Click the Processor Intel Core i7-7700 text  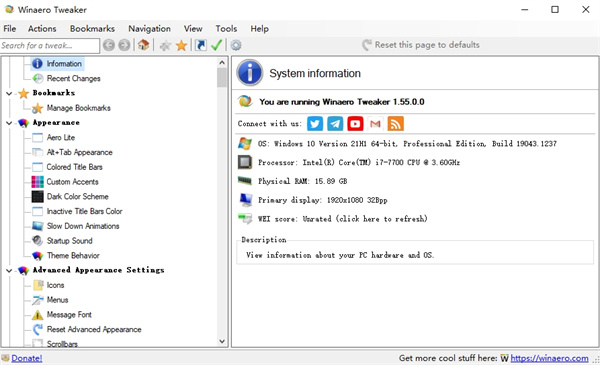tap(359, 162)
